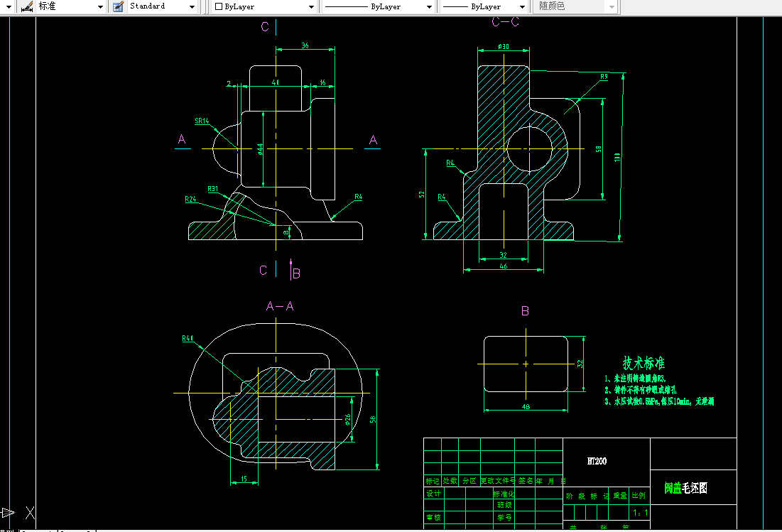Select the 班级 title block cell
Screen dimensions: 782x532
click(504, 504)
